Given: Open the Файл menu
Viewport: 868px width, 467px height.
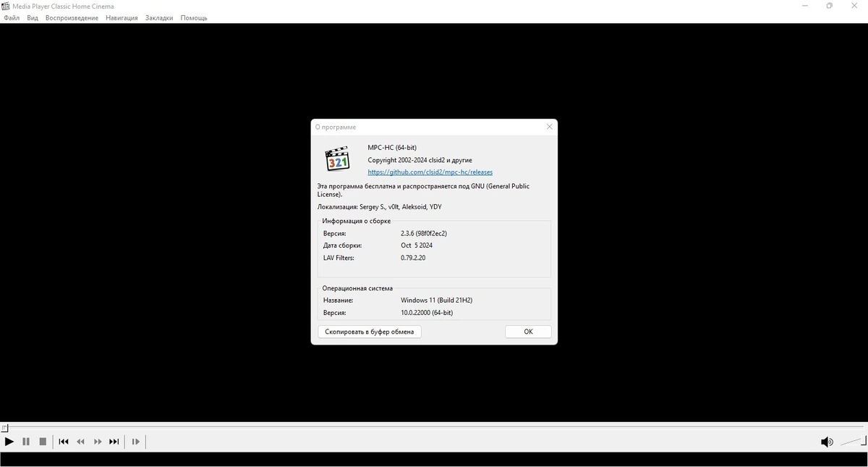Looking at the screenshot, I should point(12,18).
